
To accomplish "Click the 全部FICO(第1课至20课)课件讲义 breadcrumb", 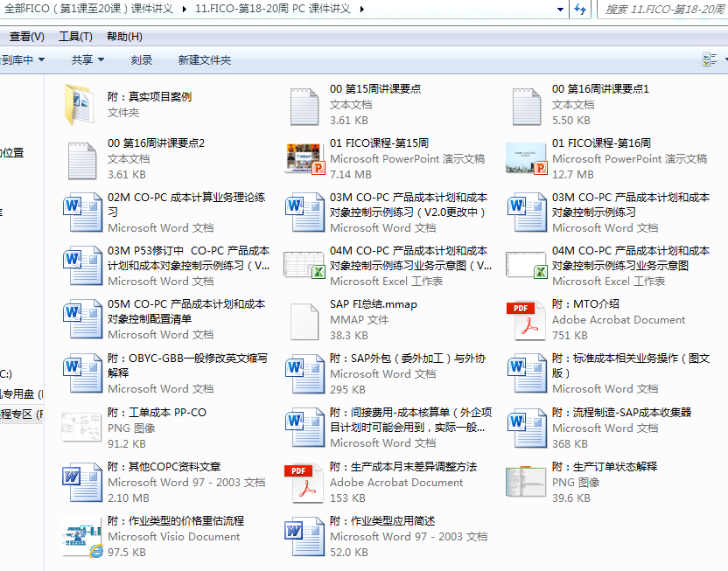I will pos(88,9).
